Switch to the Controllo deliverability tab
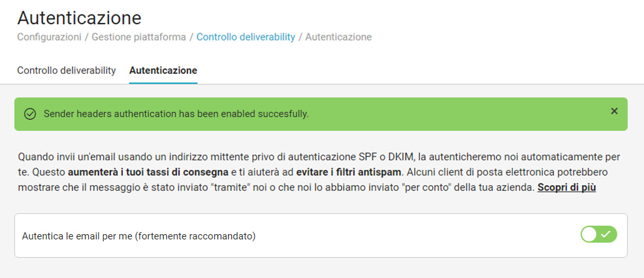The width and height of the screenshot is (644, 278). point(66,70)
